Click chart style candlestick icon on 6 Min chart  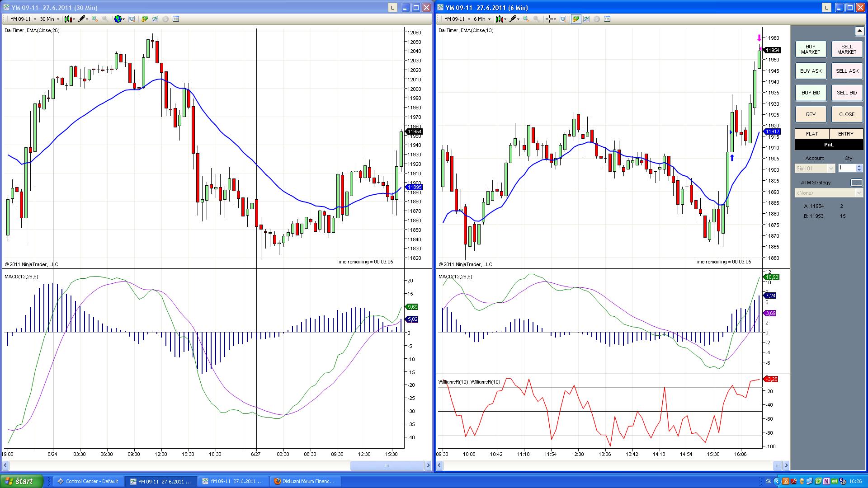click(x=499, y=19)
